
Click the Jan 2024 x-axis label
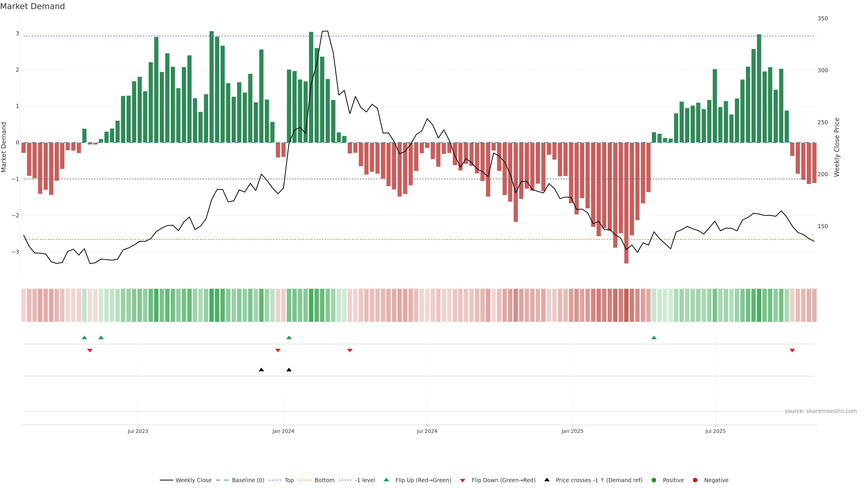pyautogui.click(x=283, y=431)
